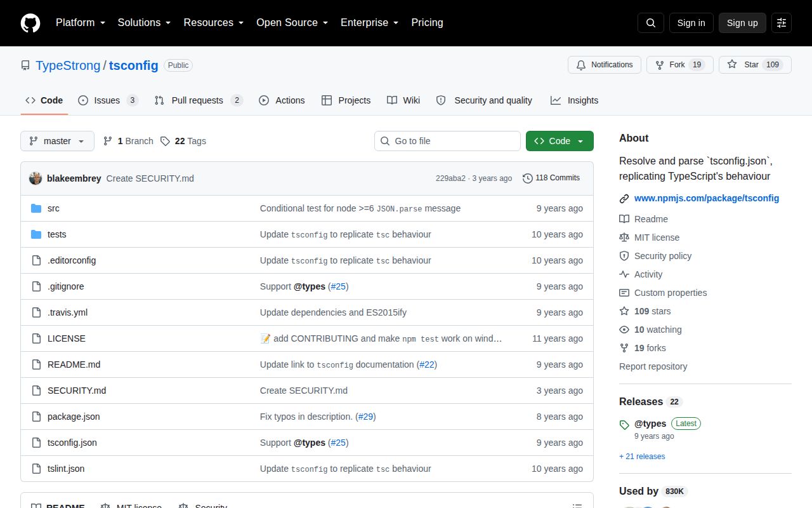Open the package.json file
Image resolution: width=812 pixels, height=508 pixels.
(x=74, y=417)
